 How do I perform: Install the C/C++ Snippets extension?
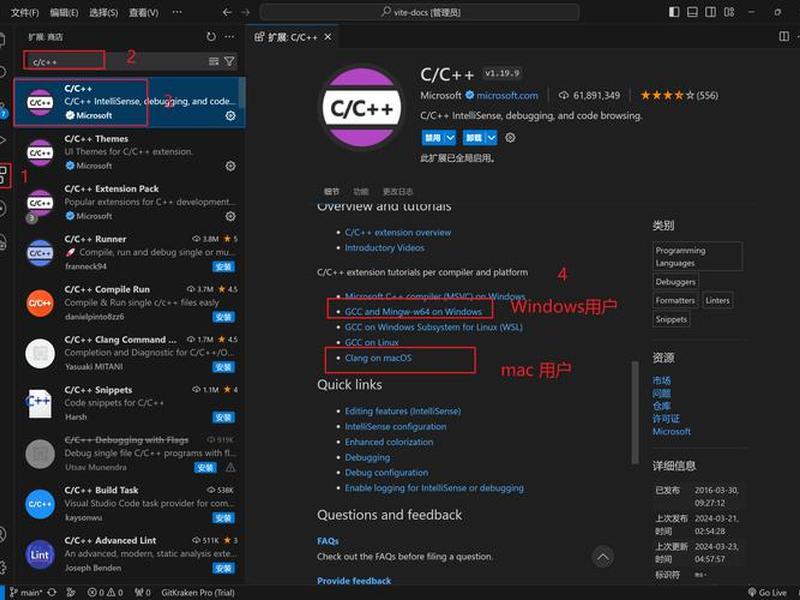[x=223, y=417]
